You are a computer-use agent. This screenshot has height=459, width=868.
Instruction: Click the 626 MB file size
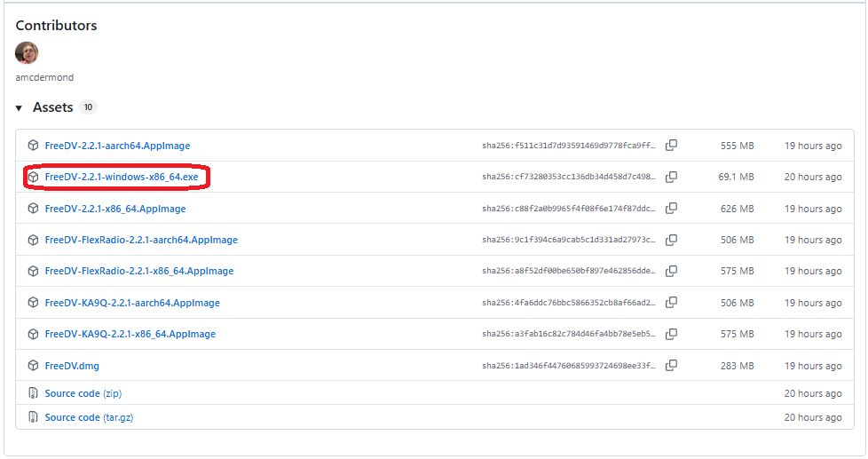pyautogui.click(x=737, y=209)
